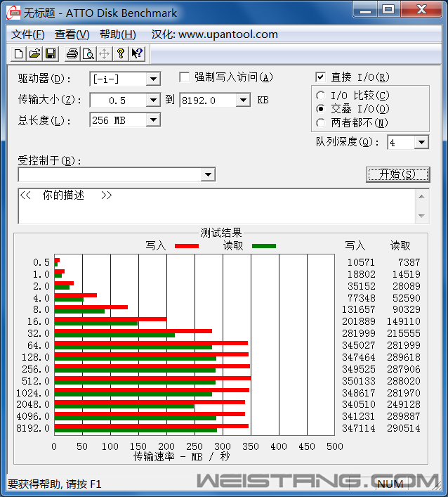Click description box scroll up arrow
The width and height of the screenshot is (448, 497).
coord(422,197)
